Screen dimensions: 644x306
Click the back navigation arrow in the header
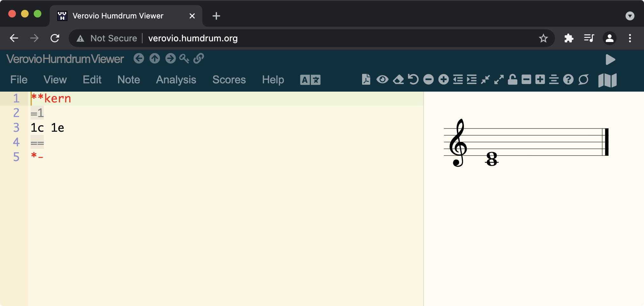point(138,59)
